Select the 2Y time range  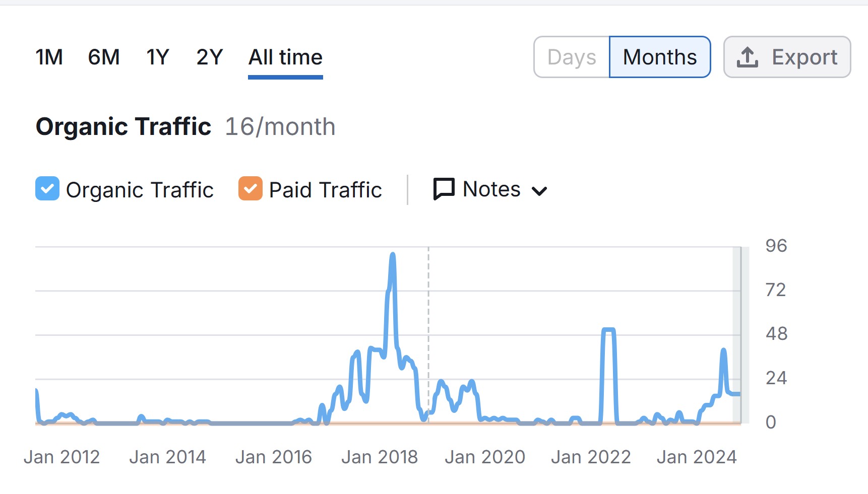(210, 57)
